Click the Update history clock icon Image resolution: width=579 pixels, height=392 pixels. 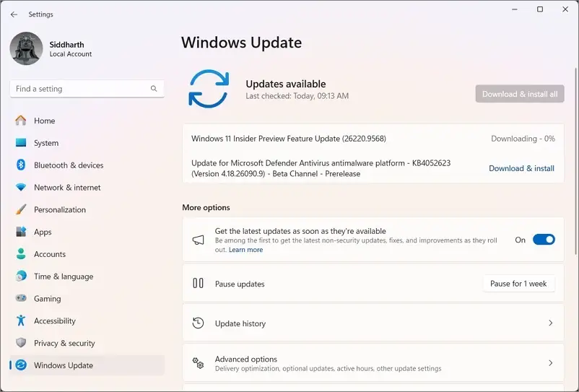(x=199, y=323)
